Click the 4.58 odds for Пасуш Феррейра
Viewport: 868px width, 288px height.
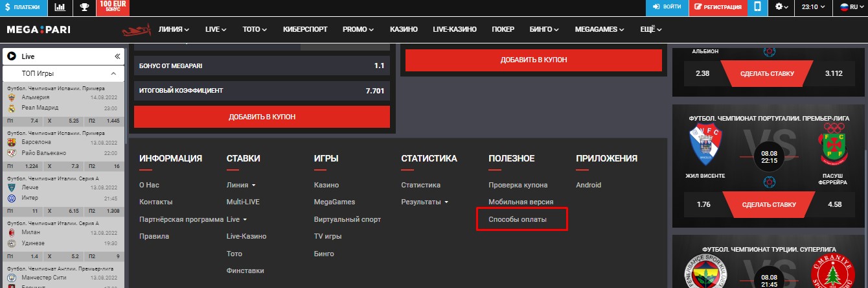(834, 205)
